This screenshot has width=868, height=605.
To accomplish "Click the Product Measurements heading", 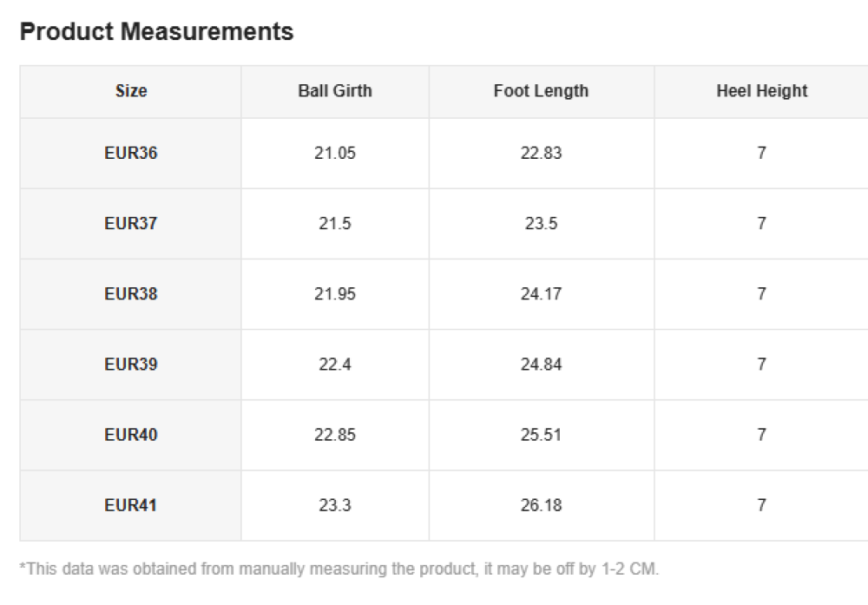I will 156,32.
